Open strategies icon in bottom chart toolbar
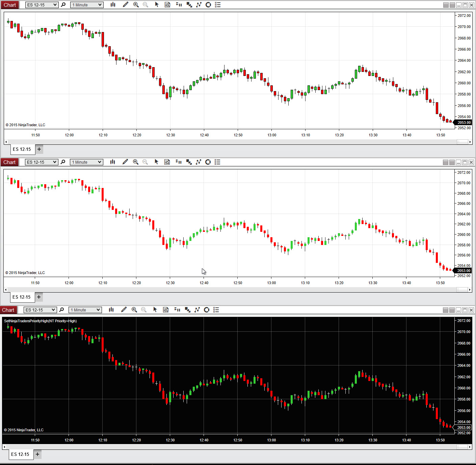The height and width of the screenshot is (465, 476). [187, 310]
